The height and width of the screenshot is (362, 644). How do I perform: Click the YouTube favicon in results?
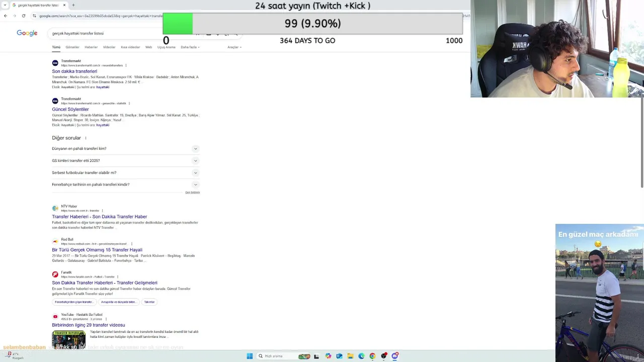click(55, 317)
